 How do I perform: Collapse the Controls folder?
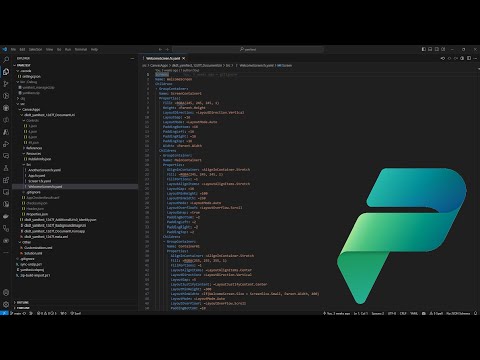(x=31, y=120)
